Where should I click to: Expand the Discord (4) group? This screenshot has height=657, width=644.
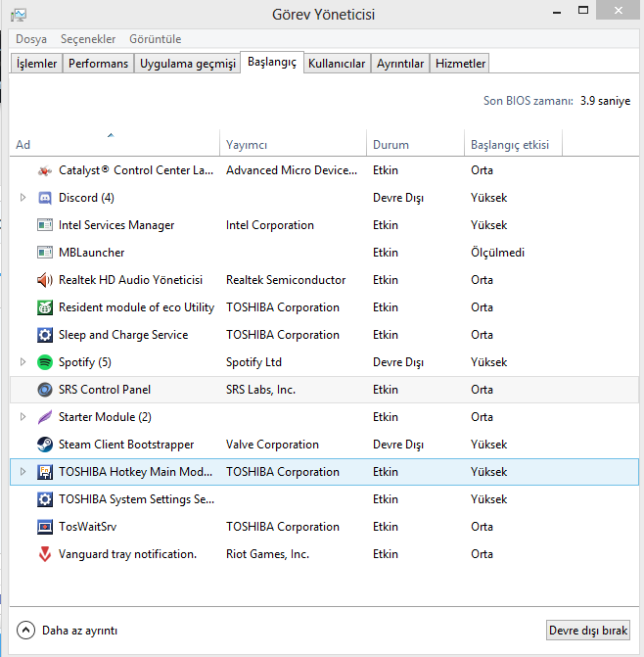click(23, 198)
